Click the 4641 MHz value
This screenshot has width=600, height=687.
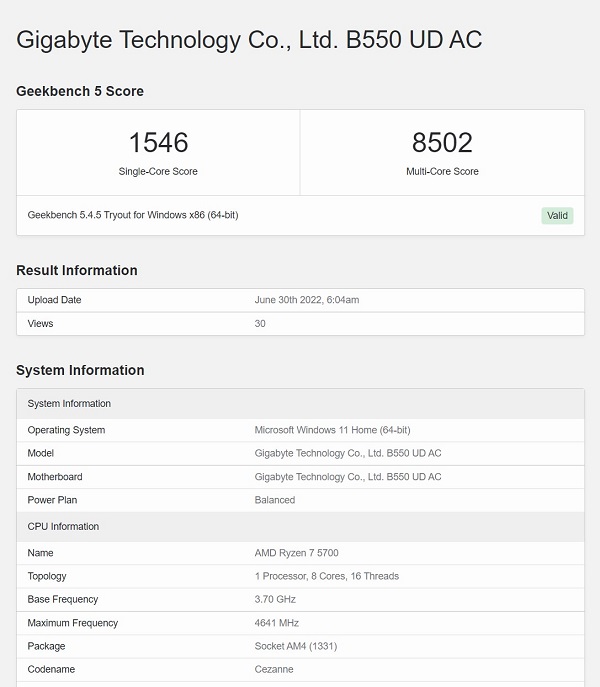(277, 623)
